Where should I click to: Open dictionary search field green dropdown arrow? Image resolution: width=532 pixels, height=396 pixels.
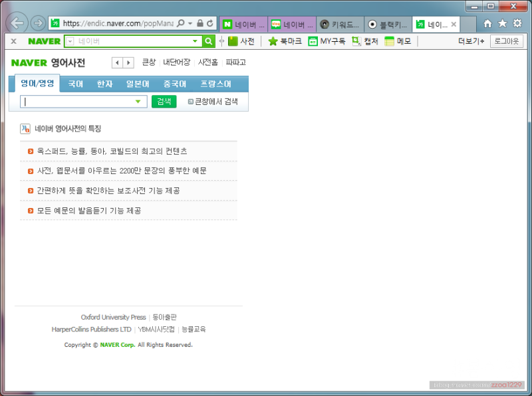[x=138, y=102]
